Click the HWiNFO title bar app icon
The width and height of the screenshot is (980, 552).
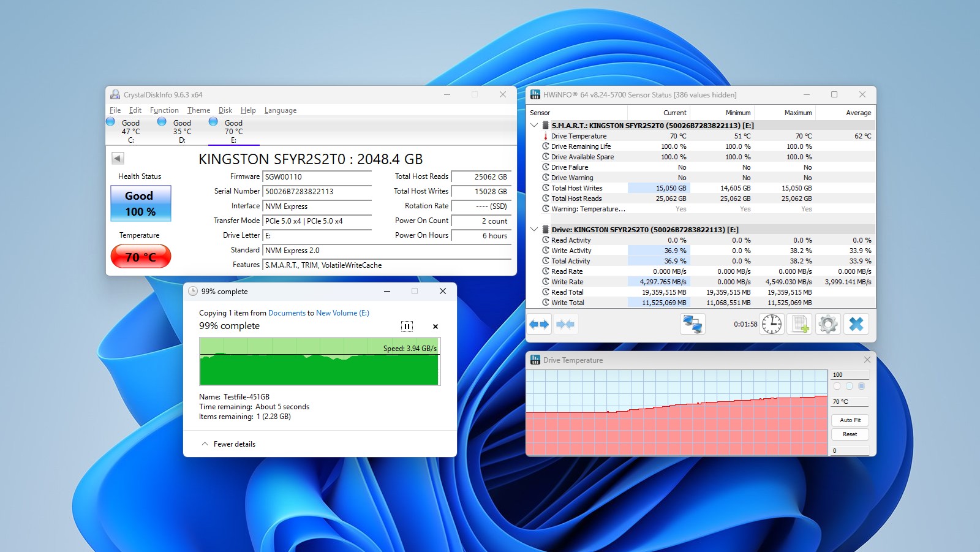[535, 94]
